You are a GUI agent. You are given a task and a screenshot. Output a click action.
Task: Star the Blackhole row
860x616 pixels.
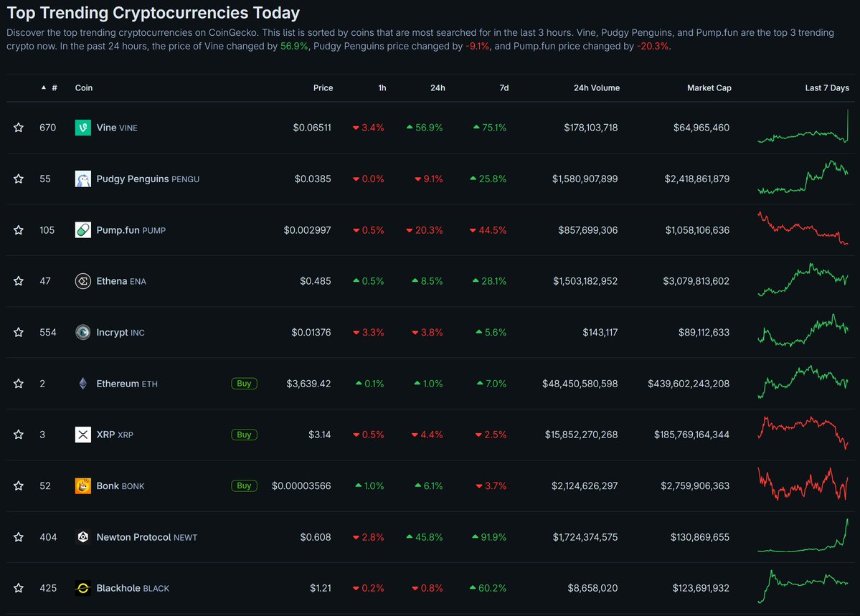tap(19, 588)
